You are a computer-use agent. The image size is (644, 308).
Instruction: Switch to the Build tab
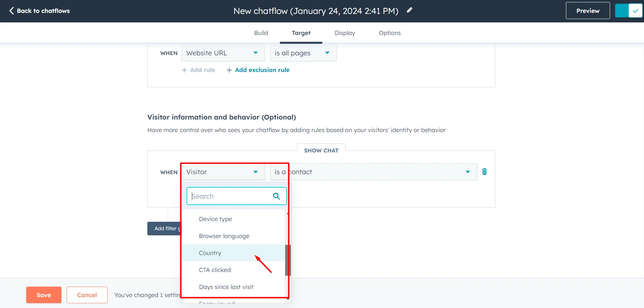click(261, 33)
